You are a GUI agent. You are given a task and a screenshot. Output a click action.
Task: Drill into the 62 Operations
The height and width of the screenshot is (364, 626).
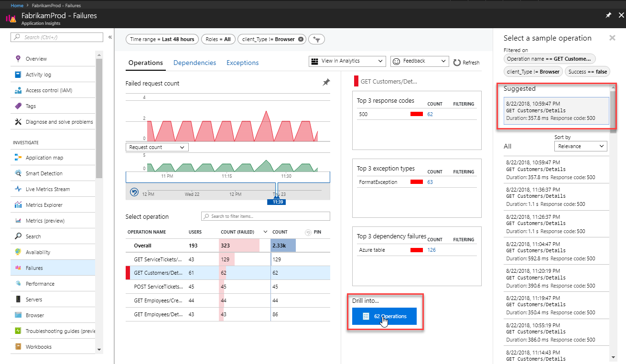(384, 316)
